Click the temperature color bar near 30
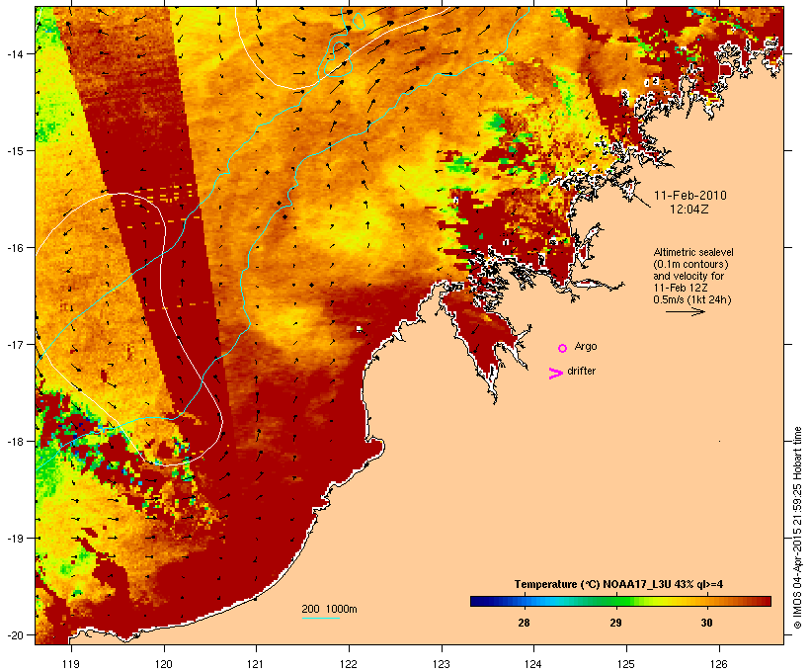 coord(706,601)
